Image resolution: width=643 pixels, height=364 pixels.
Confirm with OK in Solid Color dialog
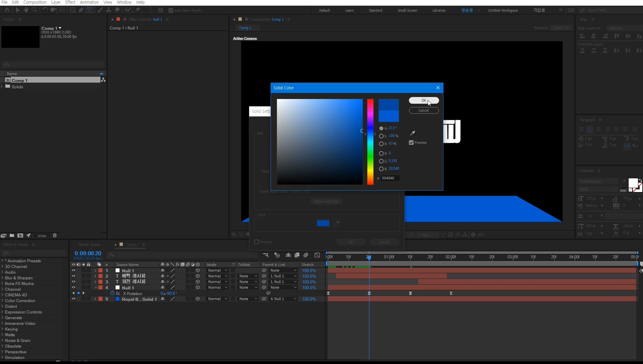[x=424, y=100]
